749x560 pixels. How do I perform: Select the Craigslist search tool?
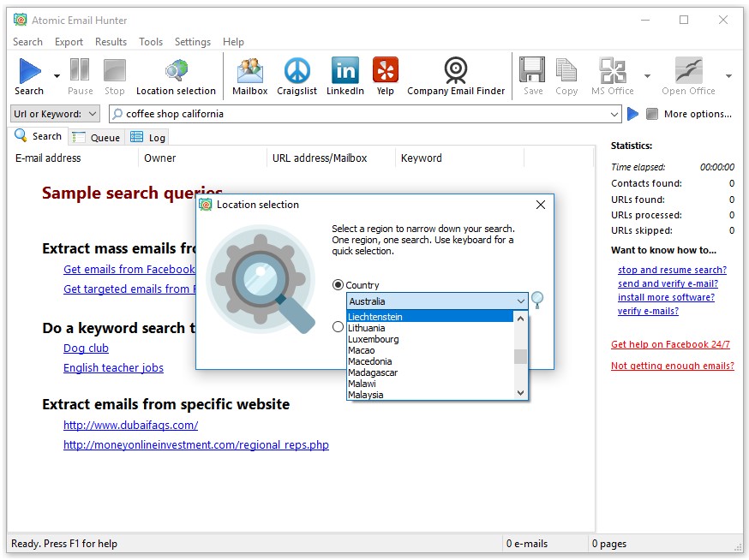click(x=297, y=75)
